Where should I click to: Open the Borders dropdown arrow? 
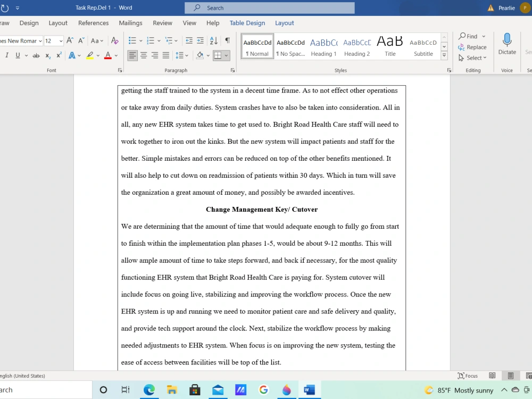tap(226, 56)
